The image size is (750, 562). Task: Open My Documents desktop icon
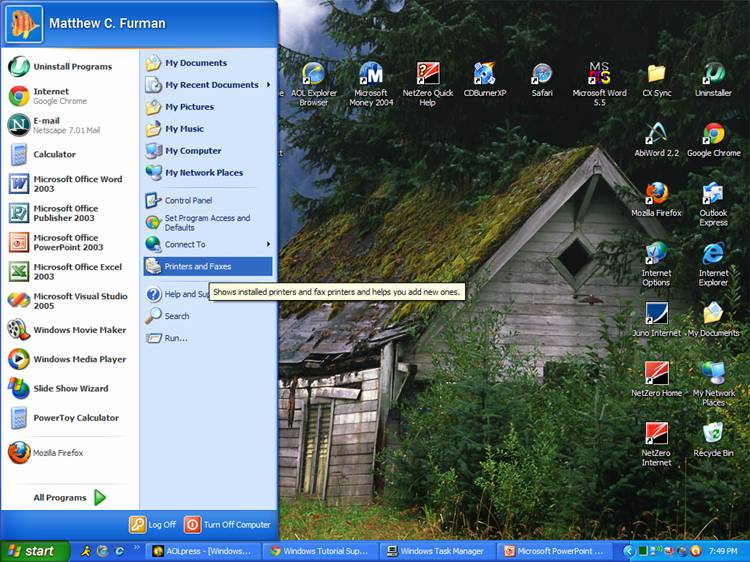tap(714, 320)
